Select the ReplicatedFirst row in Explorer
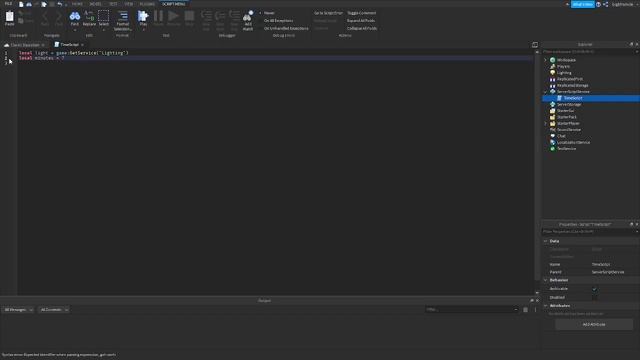Viewport: 640px width, 360px height. coord(591,79)
